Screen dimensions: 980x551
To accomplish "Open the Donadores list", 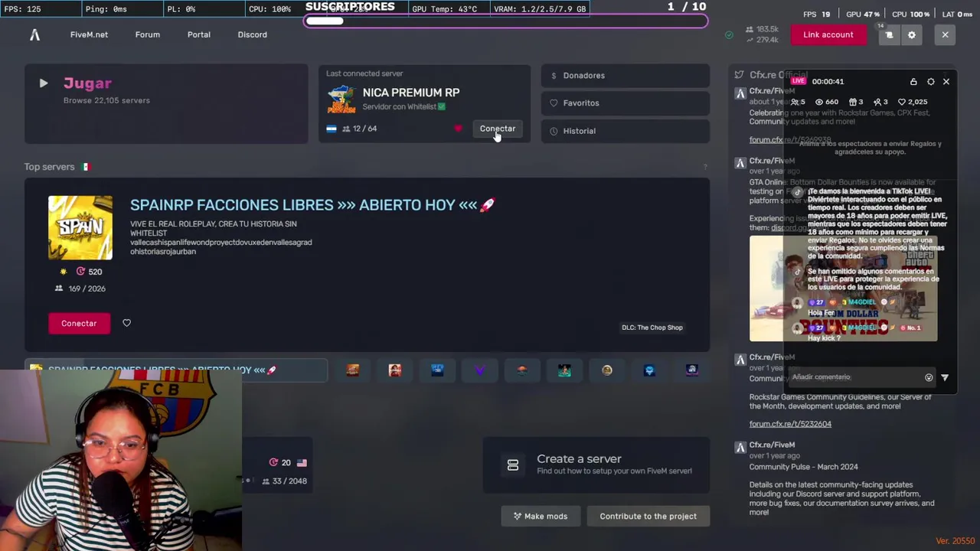I will tap(626, 76).
